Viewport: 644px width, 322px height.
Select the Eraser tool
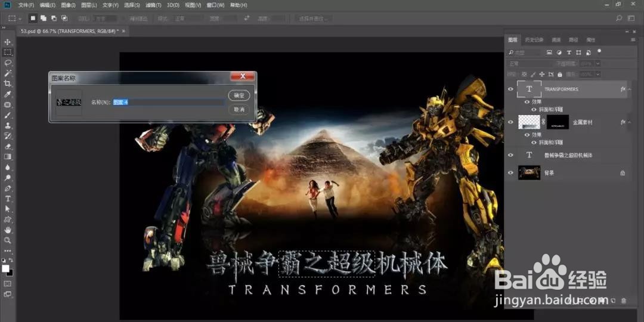(7, 146)
